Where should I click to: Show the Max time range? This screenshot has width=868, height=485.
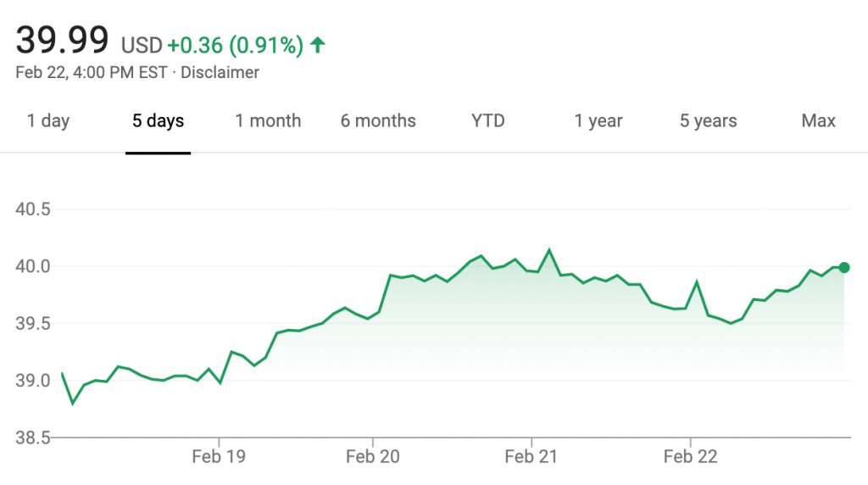coord(818,120)
